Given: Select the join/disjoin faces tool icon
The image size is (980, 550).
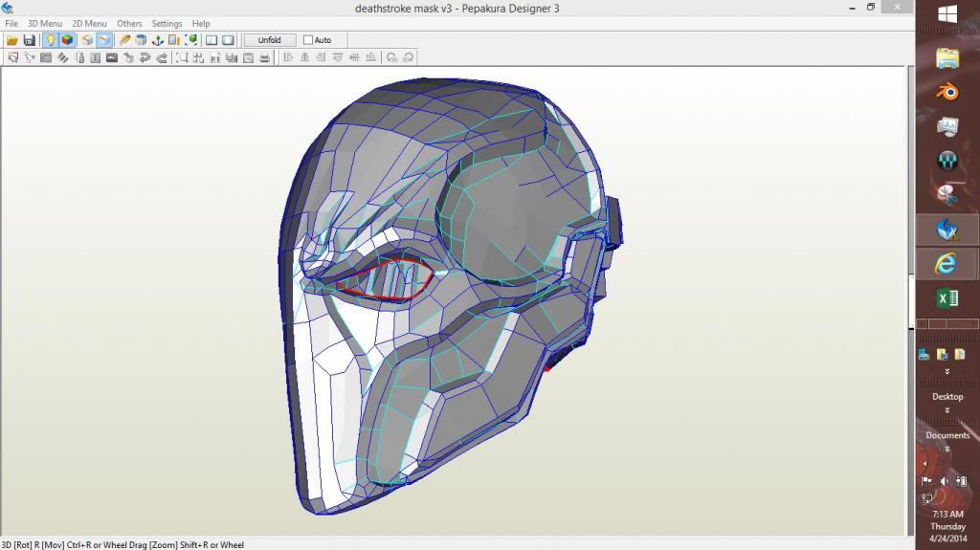Looking at the screenshot, I should tap(46, 57).
